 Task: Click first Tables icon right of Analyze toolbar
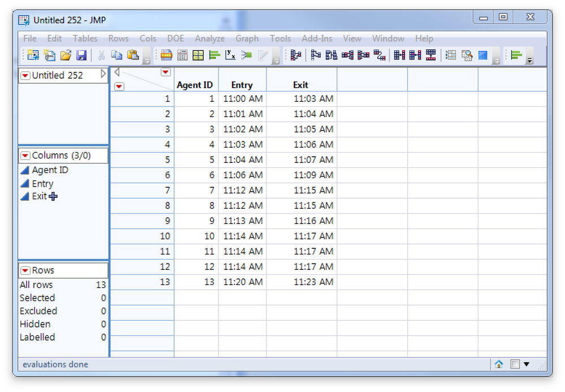(296, 55)
